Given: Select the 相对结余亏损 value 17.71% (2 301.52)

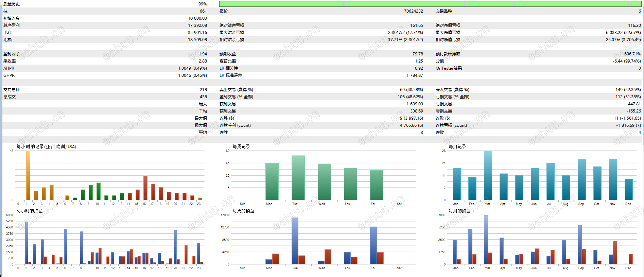Looking at the screenshot, I should point(405,40).
